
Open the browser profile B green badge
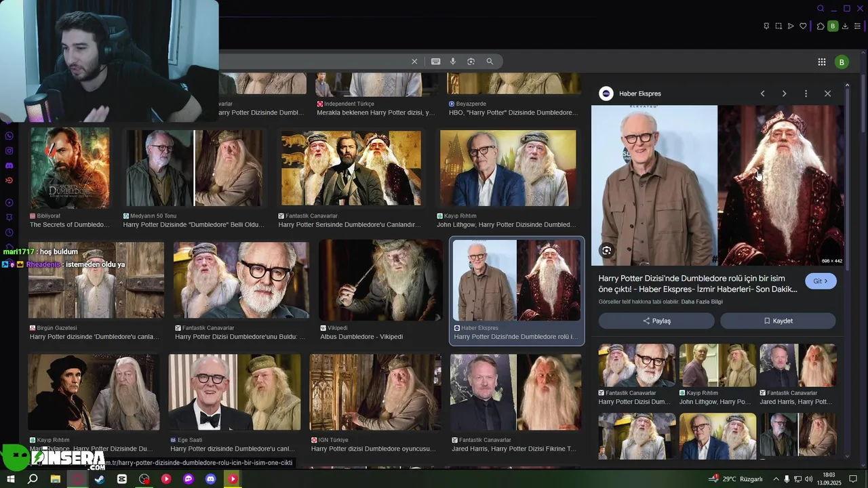(x=833, y=26)
